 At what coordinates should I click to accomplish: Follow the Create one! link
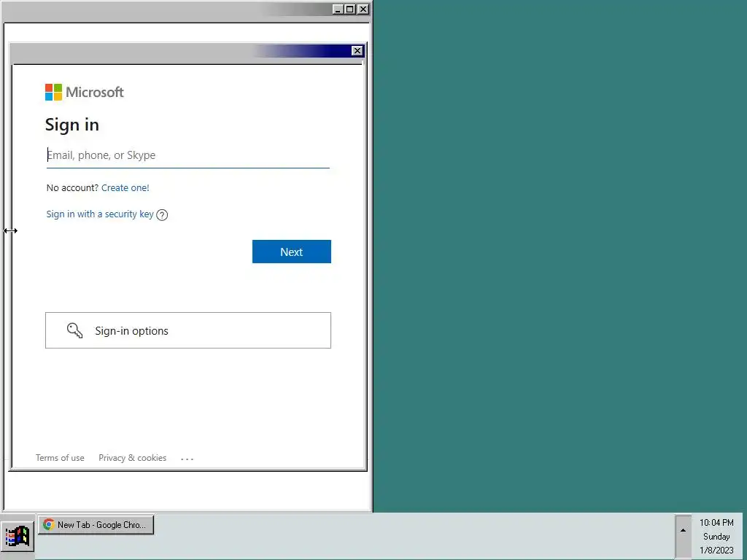(x=125, y=187)
